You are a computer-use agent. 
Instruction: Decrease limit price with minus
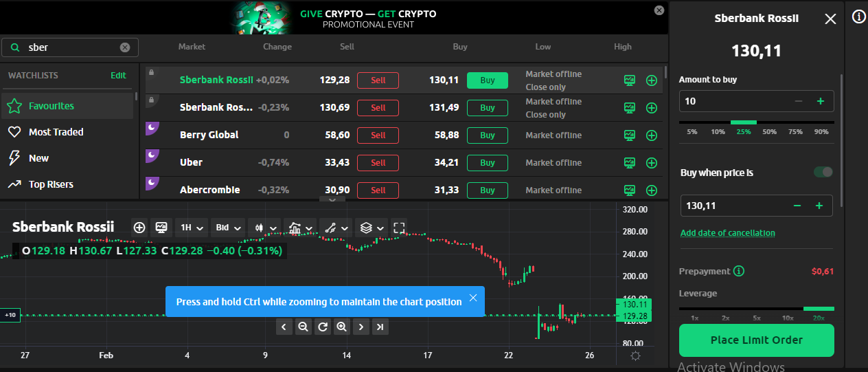pyautogui.click(x=797, y=206)
